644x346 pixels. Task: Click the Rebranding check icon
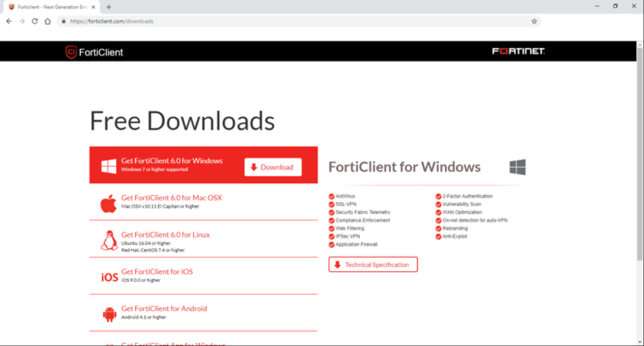(438, 229)
